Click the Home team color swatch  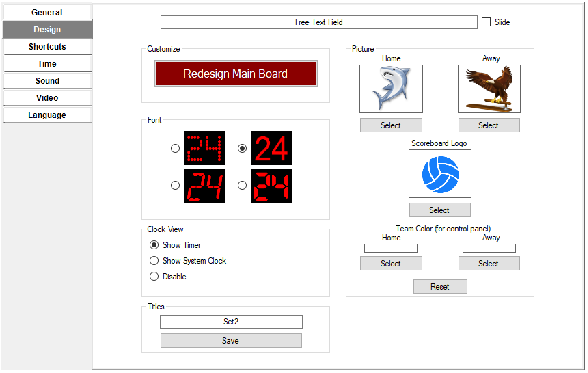[x=391, y=248]
